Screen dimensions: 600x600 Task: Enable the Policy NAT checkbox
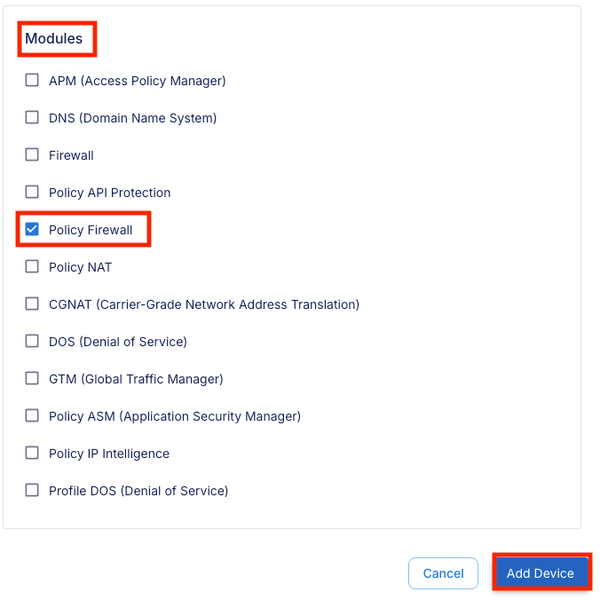[32, 267]
